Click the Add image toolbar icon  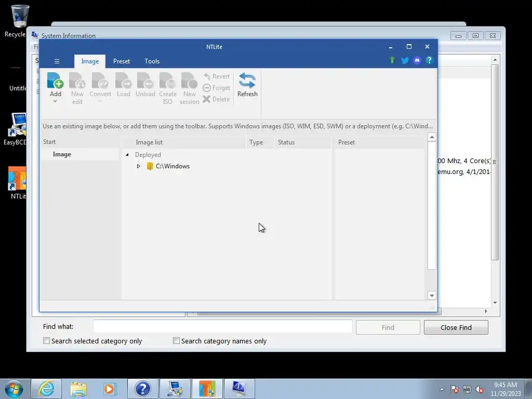click(x=55, y=81)
